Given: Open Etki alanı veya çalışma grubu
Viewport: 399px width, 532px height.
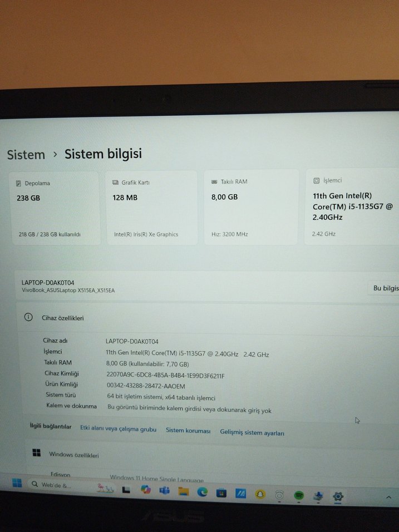Looking at the screenshot, I should 119,428.
